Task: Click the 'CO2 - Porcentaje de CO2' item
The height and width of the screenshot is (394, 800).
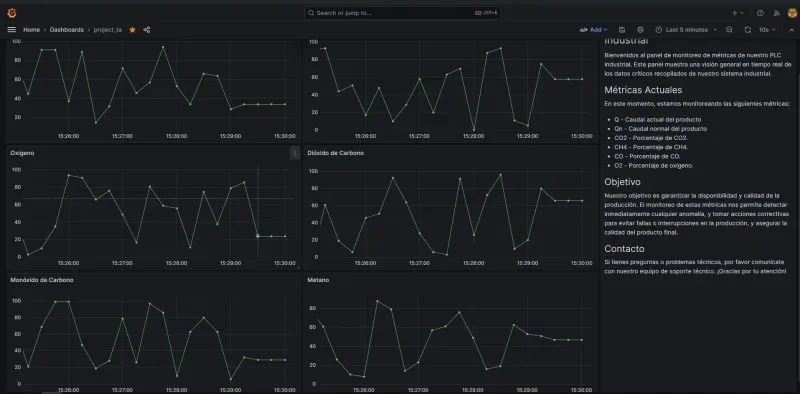Action: 651,138
